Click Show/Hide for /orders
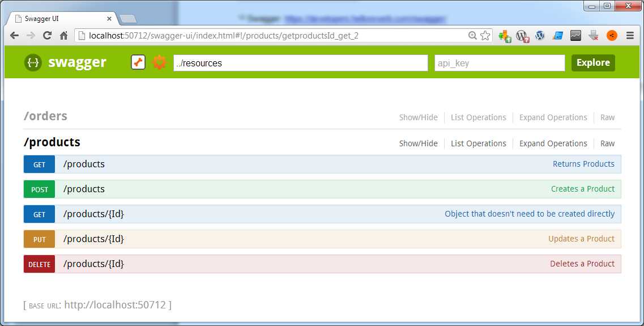Image resolution: width=644 pixels, height=326 pixels. pyautogui.click(x=418, y=117)
